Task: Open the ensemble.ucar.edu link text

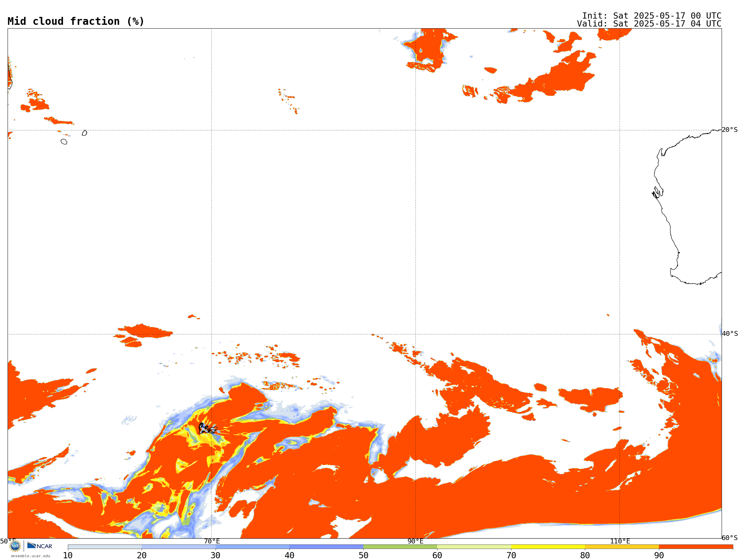Action: pyautogui.click(x=31, y=556)
